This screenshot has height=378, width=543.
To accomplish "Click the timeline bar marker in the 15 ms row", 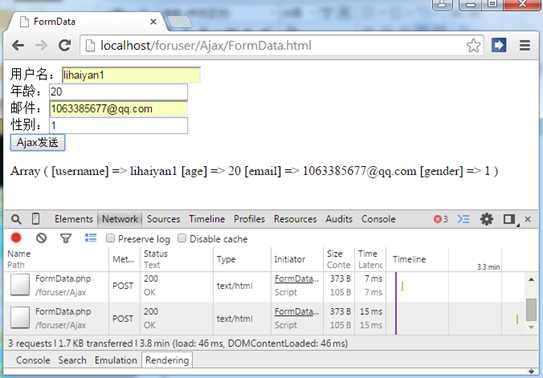I will pyautogui.click(x=517, y=319).
